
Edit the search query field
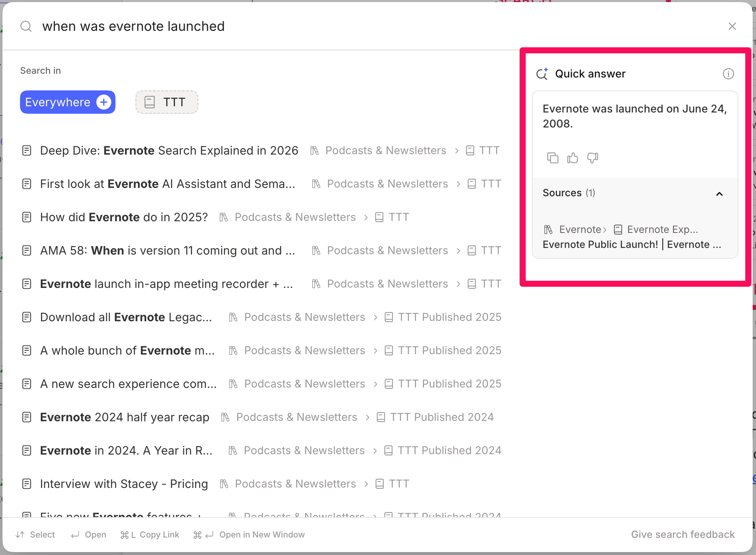pyautogui.click(x=375, y=26)
